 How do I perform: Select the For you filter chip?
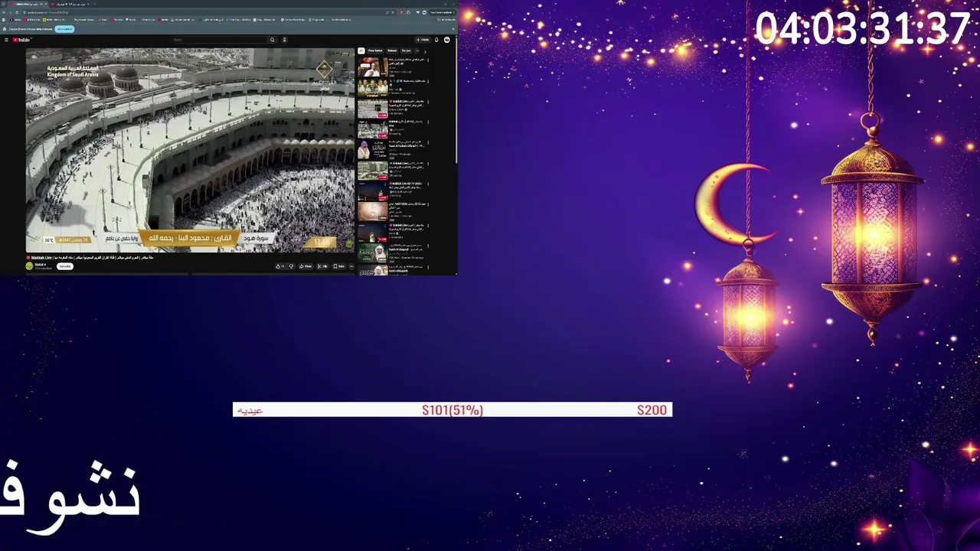coord(406,51)
